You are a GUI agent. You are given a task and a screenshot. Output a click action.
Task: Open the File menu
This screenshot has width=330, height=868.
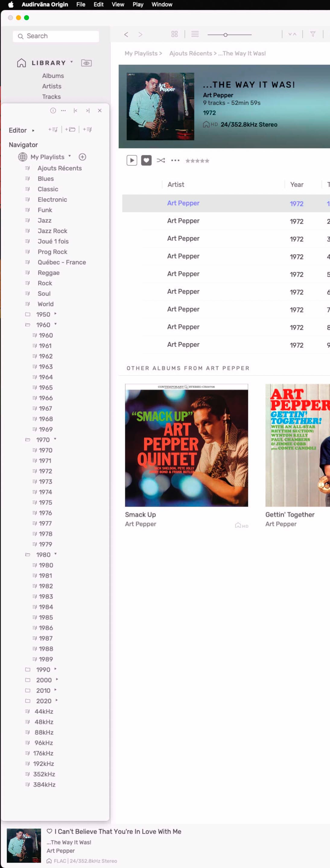[x=81, y=5]
